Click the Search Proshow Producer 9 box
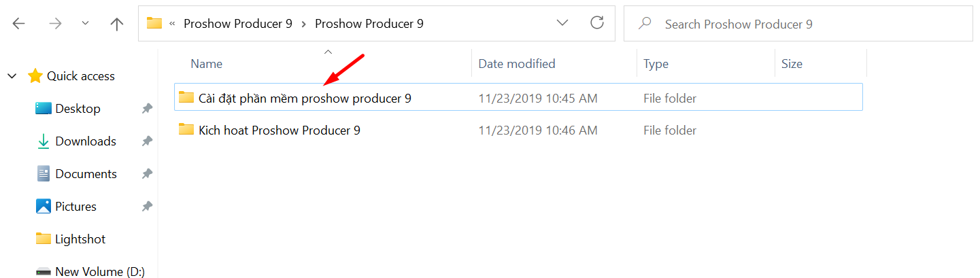This screenshot has height=278, width=980. point(798,24)
